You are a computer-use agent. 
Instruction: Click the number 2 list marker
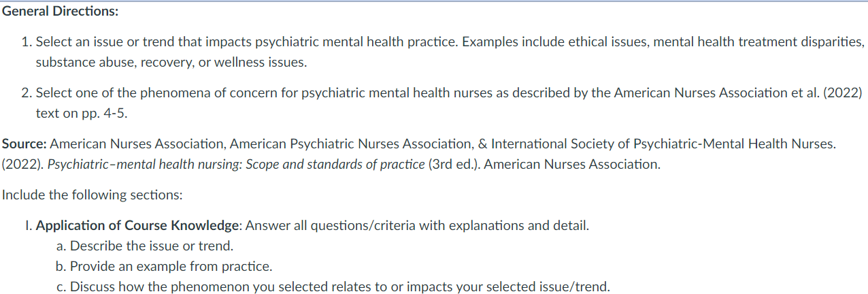click(x=25, y=93)
